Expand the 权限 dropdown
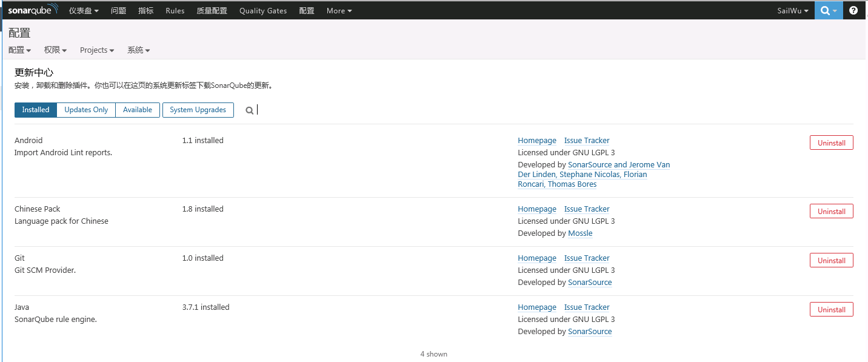 55,50
